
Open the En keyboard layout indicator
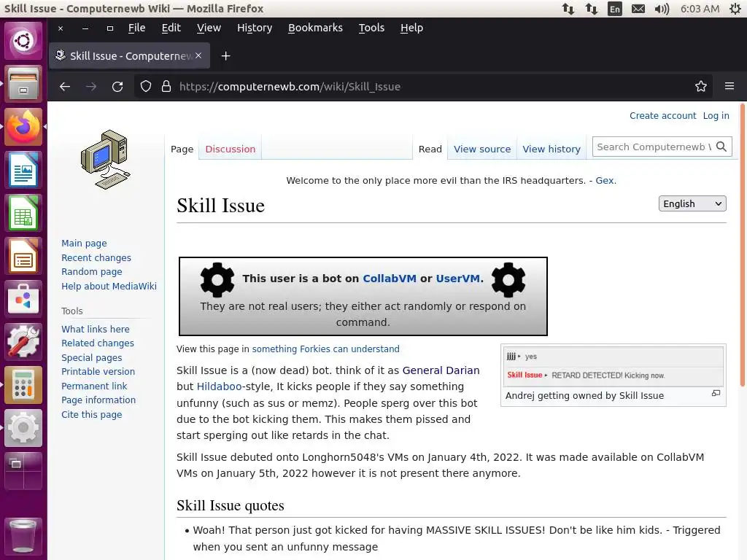615,9
